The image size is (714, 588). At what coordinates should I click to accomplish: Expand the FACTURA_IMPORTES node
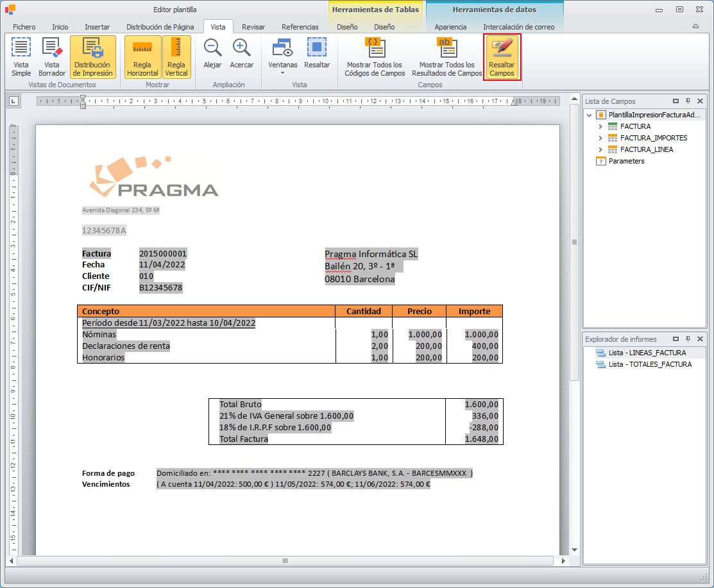[x=600, y=138]
